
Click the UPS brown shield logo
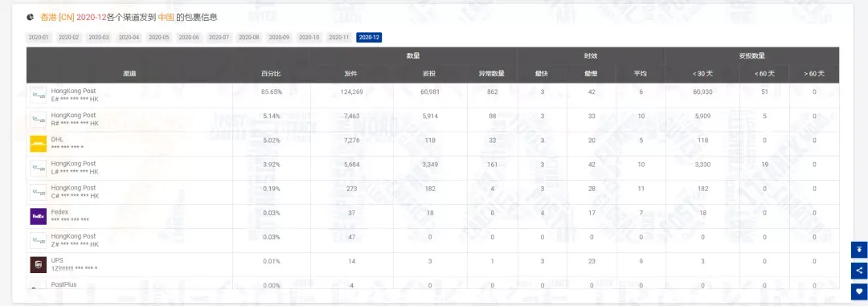coord(39,264)
